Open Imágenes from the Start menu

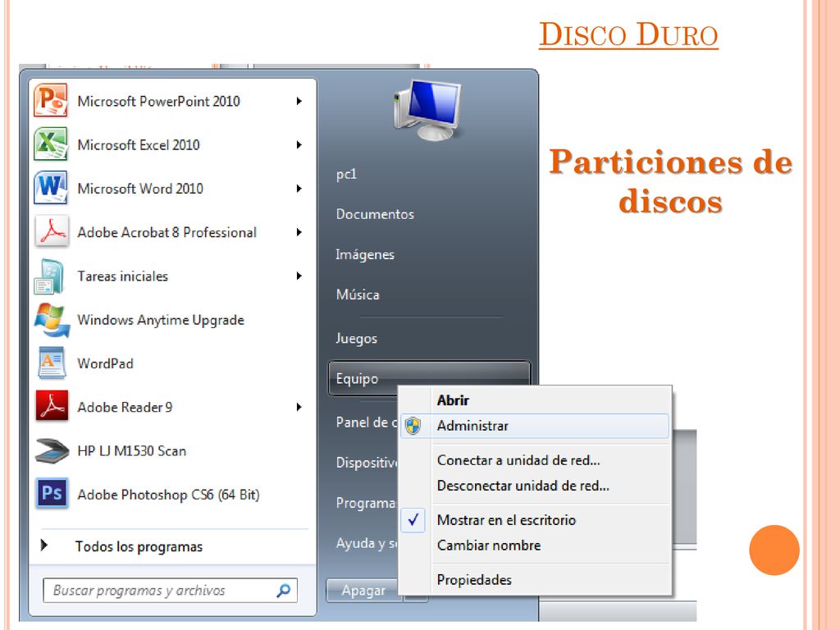(365, 254)
